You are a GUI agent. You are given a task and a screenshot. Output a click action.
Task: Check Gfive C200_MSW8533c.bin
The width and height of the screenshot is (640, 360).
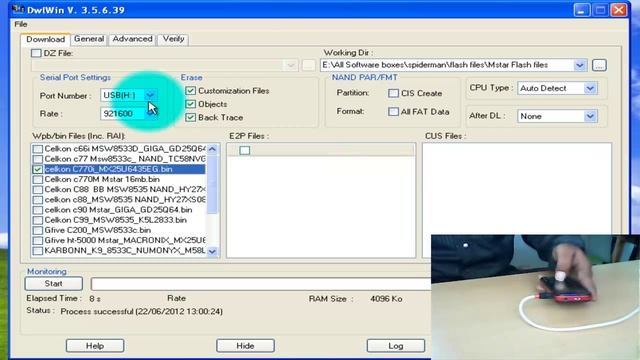(38, 231)
